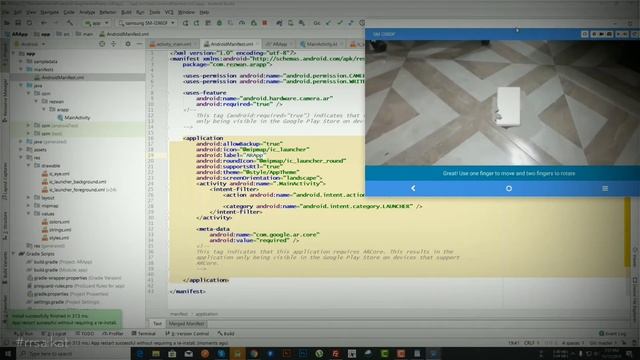Switch to AndroidManifest.xml editor tab
The image size is (640, 360).
click(x=231, y=44)
